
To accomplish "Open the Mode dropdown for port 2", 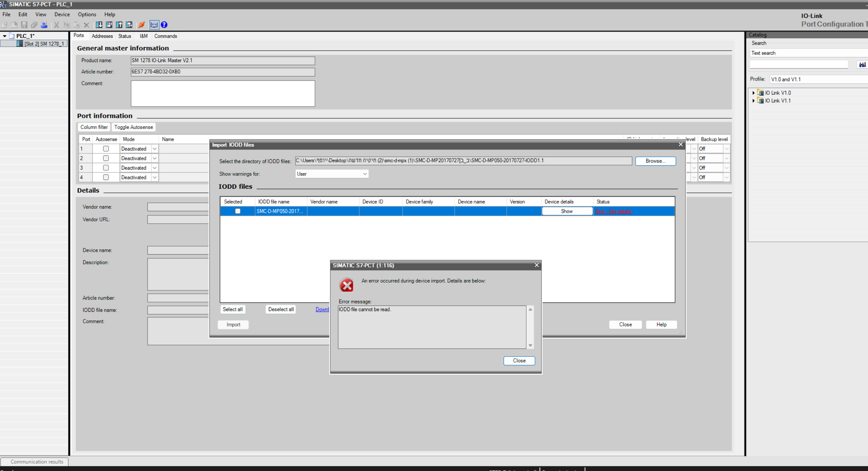I will pyautogui.click(x=155, y=158).
